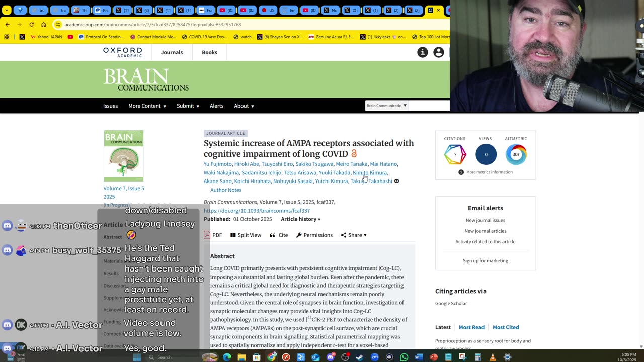Switch to the 'Em' browser tab
Screen dimensions: 644x362
[288, 10]
